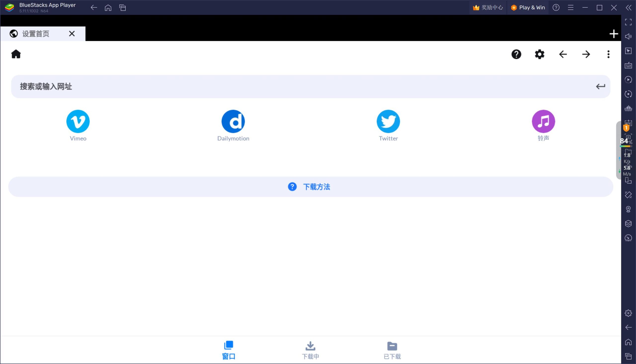Click the 窗口 window tab button
This screenshot has width=636, height=364.
click(x=229, y=350)
